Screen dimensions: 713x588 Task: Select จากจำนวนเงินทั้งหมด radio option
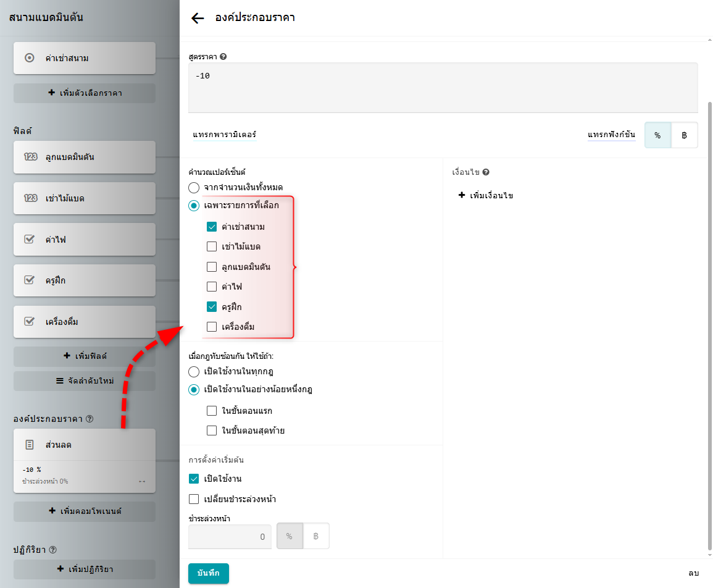point(194,187)
